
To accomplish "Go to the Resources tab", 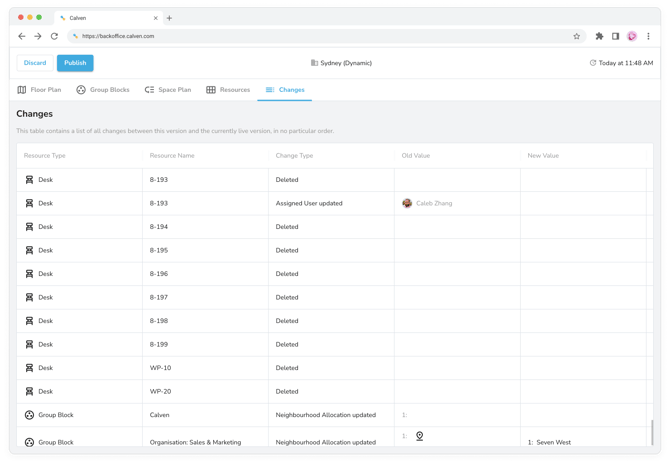I will click(228, 90).
